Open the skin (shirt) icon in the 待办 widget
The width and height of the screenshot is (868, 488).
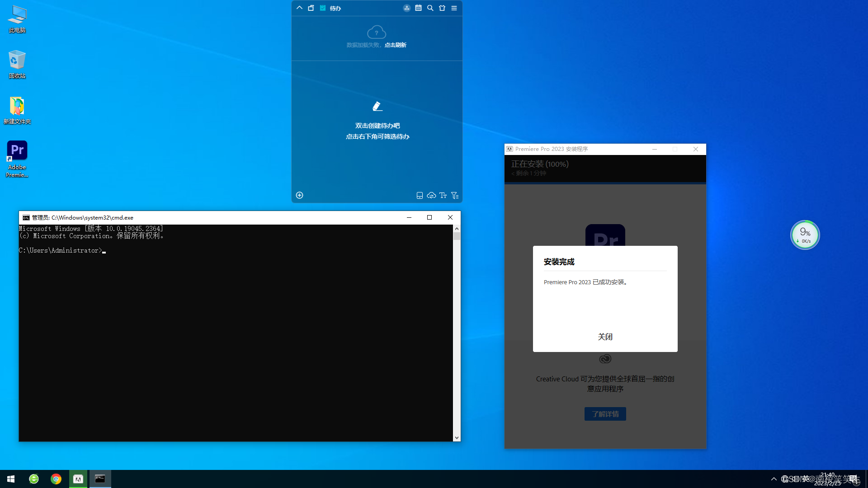(x=442, y=8)
